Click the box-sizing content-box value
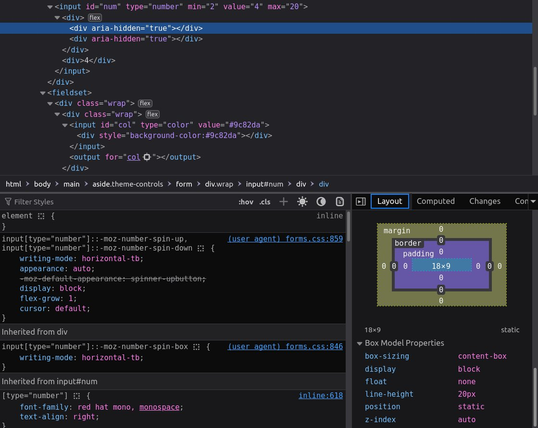The image size is (538, 428). coord(482,356)
